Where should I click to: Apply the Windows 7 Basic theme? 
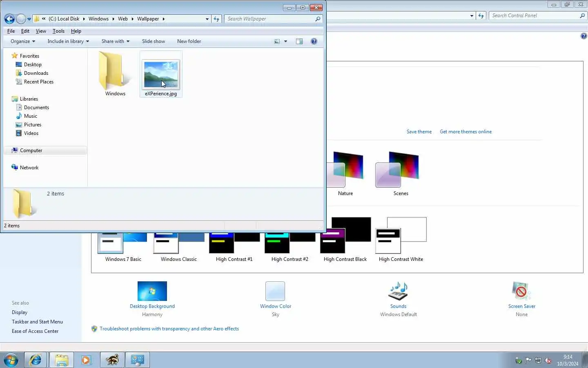click(123, 248)
